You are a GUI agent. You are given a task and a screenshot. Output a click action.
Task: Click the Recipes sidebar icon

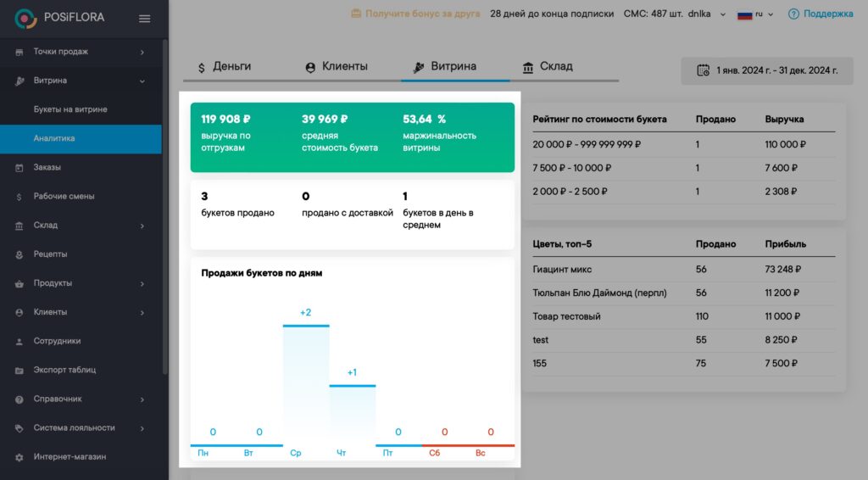[x=19, y=254]
